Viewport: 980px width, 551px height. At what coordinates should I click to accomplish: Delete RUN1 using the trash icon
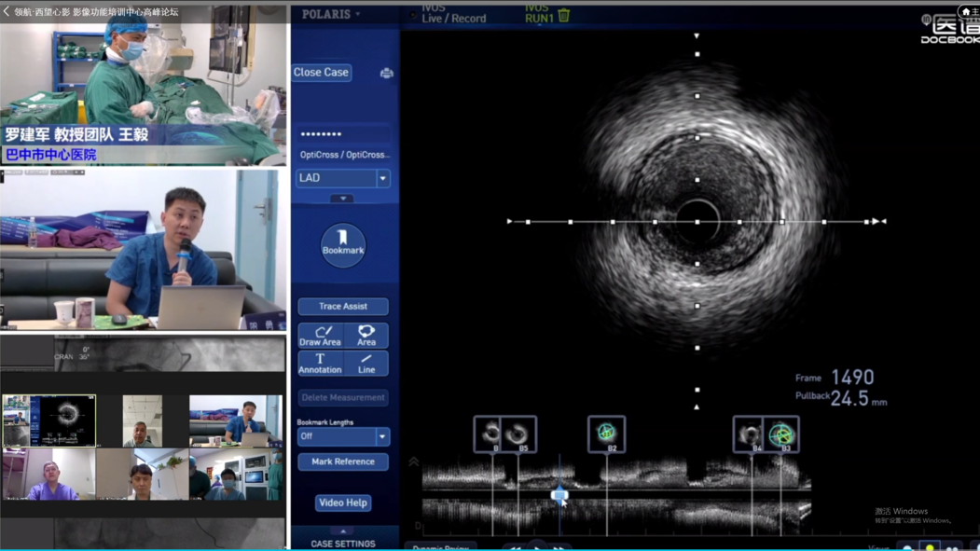(x=564, y=15)
